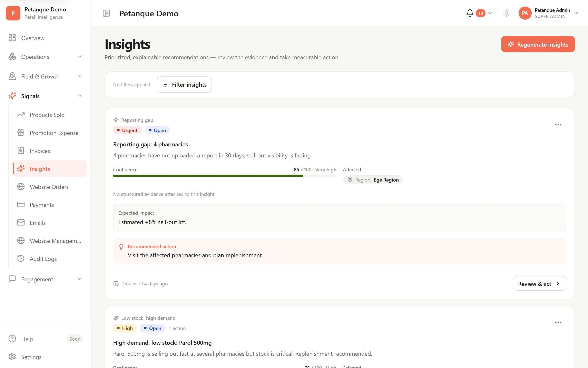Open the Filter insights button

pos(184,85)
